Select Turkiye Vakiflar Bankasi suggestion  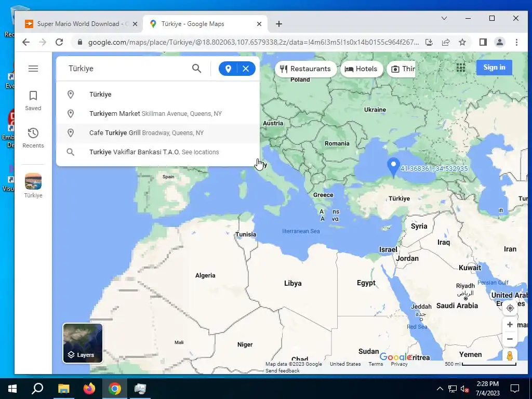pyautogui.click(x=158, y=152)
